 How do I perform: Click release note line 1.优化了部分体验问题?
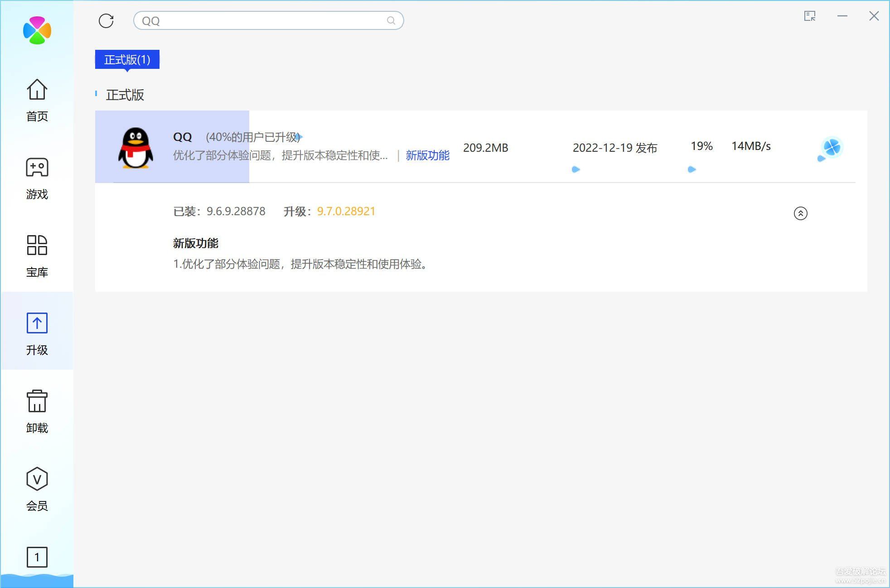301,264
